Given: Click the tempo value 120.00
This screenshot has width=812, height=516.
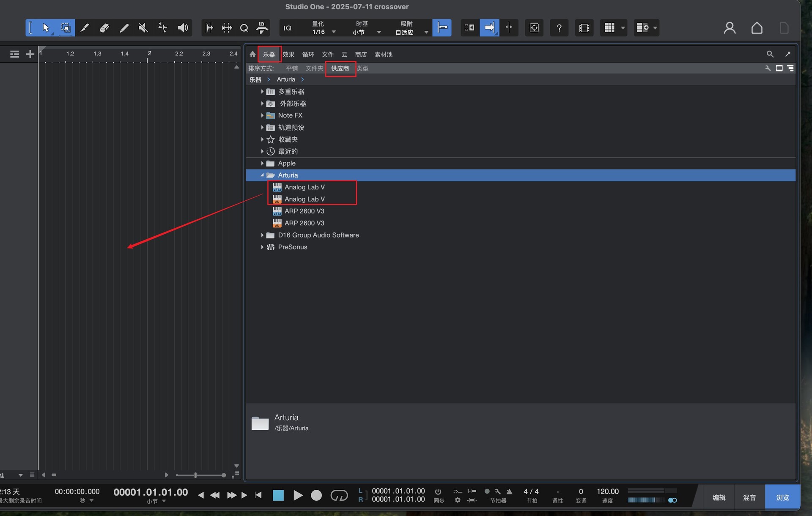Looking at the screenshot, I should (607, 491).
